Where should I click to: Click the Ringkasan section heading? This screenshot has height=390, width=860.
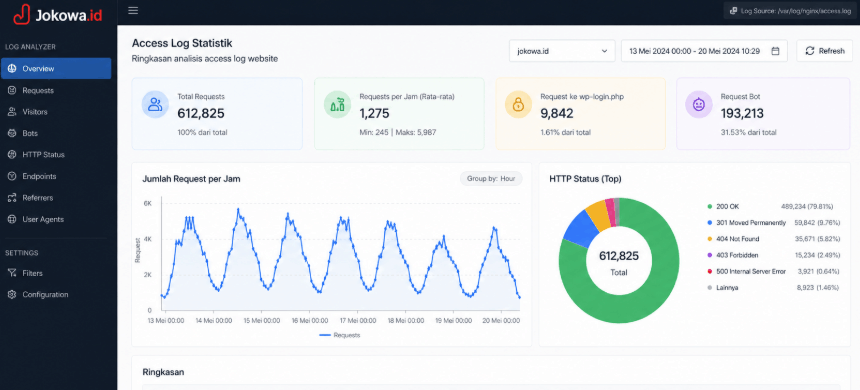click(163, 372)
